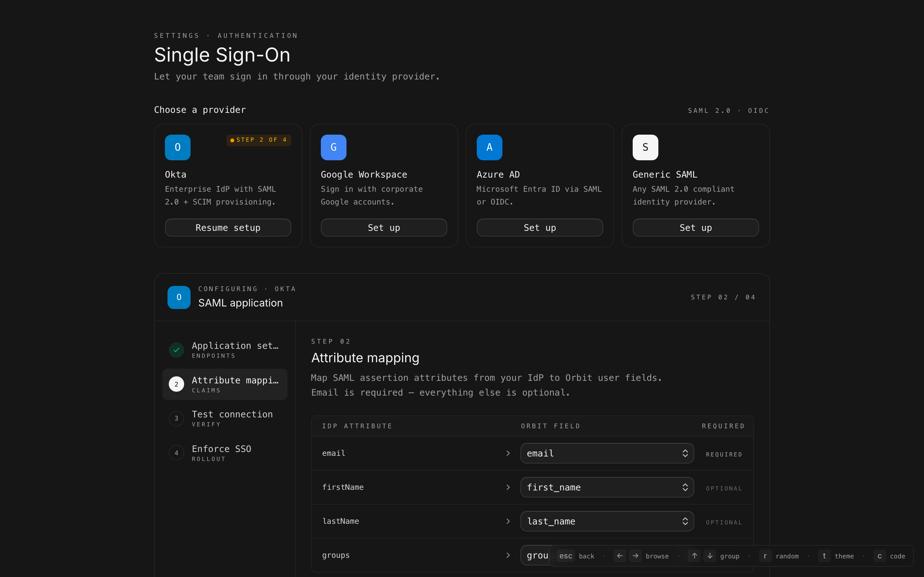Select the Attribute mapping step
Screen dimensions: 924x577
coord(225,384)
